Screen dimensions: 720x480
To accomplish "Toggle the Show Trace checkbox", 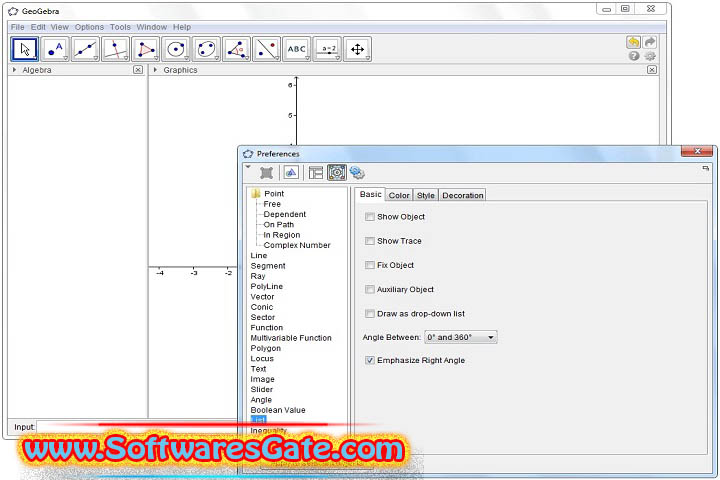I will point(370,241).
